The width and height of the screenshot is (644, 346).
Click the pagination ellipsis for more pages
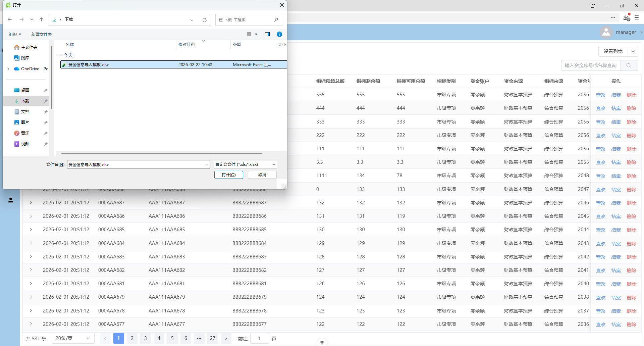[199, 338]
